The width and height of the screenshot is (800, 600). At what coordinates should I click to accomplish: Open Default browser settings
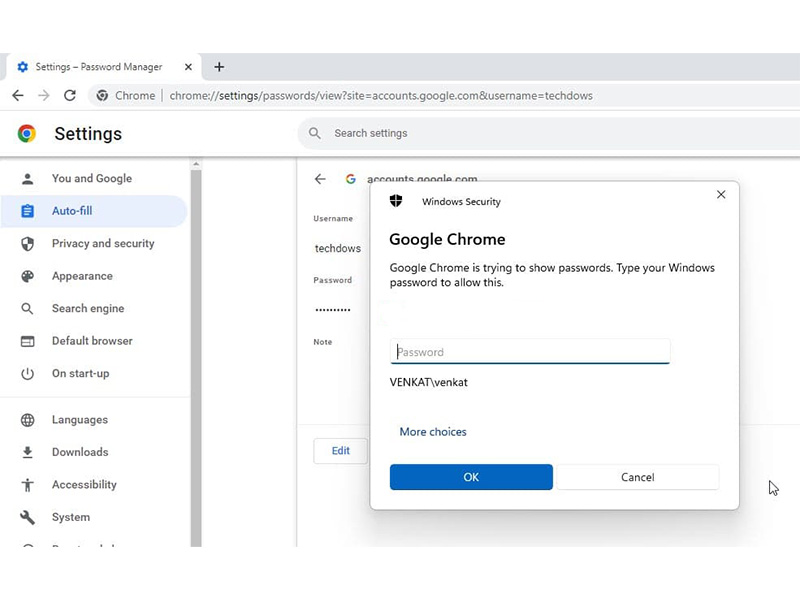tap(92, 341)
